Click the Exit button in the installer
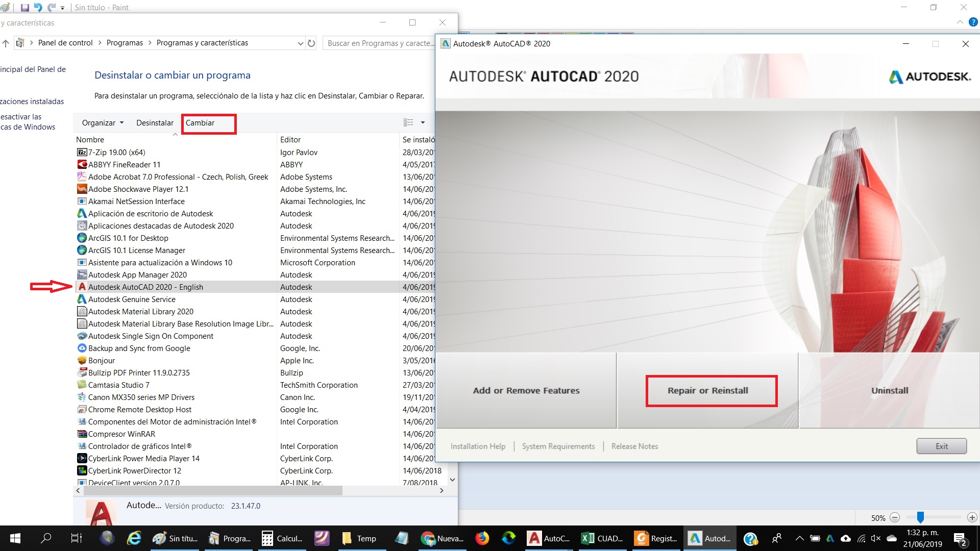The height and width of the screenshot is (551, 980). (941, 445)
